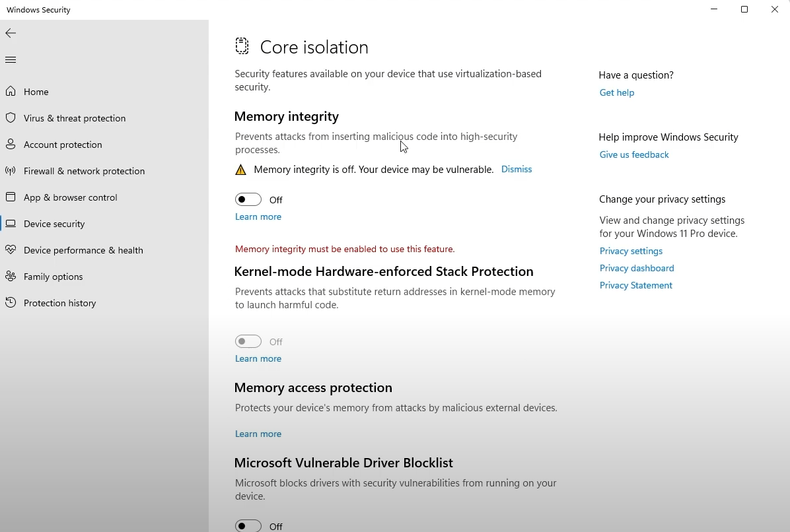Open Virus & threat protection

click(x=75, y=118)
